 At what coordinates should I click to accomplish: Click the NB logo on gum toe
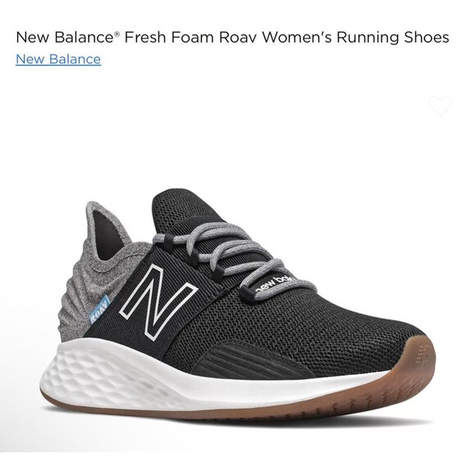pyautogui.click(x=423, y=357)
